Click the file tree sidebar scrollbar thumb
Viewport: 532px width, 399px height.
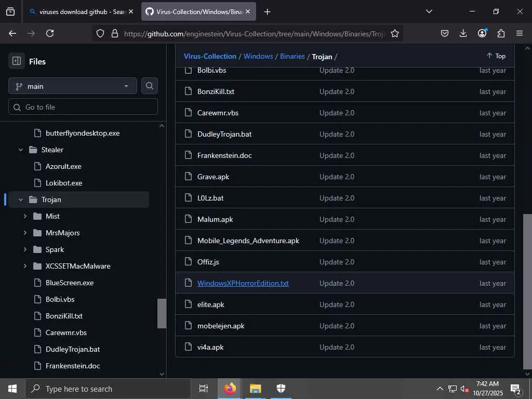tap(162, 313)
